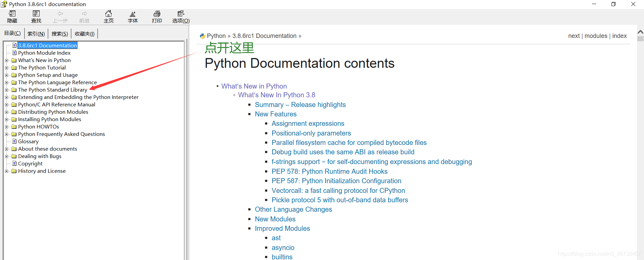The width and height of the screenshot is (644, 260).
Task: Open the 3.8.6rc1 Documentation breadcrumb link
Action: (x=264, y=36)
